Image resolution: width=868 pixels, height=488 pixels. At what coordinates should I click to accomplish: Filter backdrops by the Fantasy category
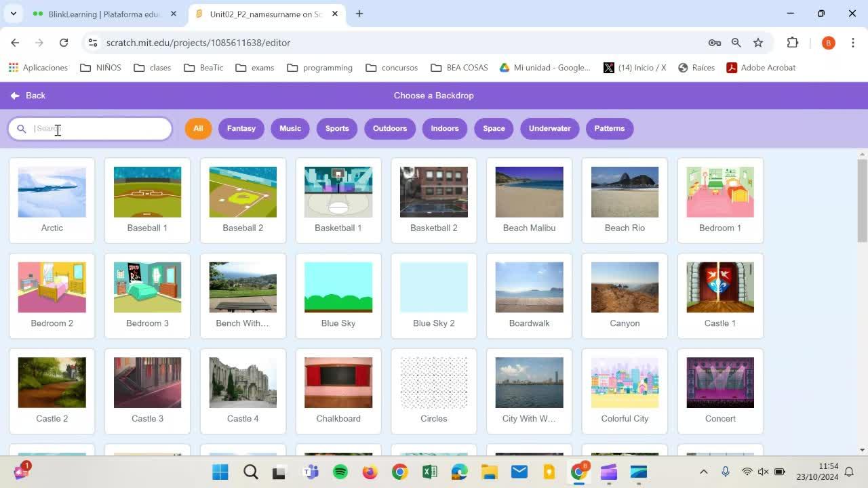pyautogui.click(x=241, y=128)
